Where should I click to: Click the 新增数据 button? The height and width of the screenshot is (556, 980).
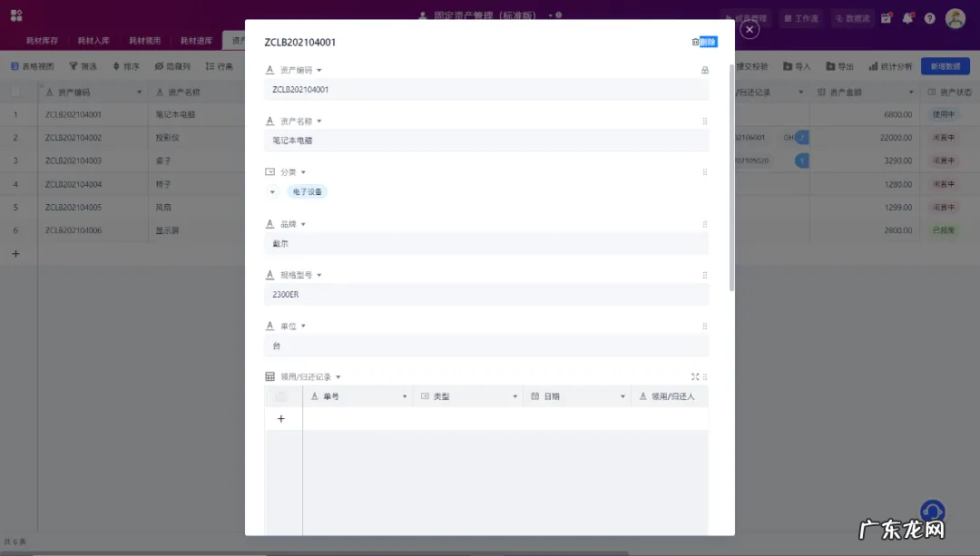946,65
